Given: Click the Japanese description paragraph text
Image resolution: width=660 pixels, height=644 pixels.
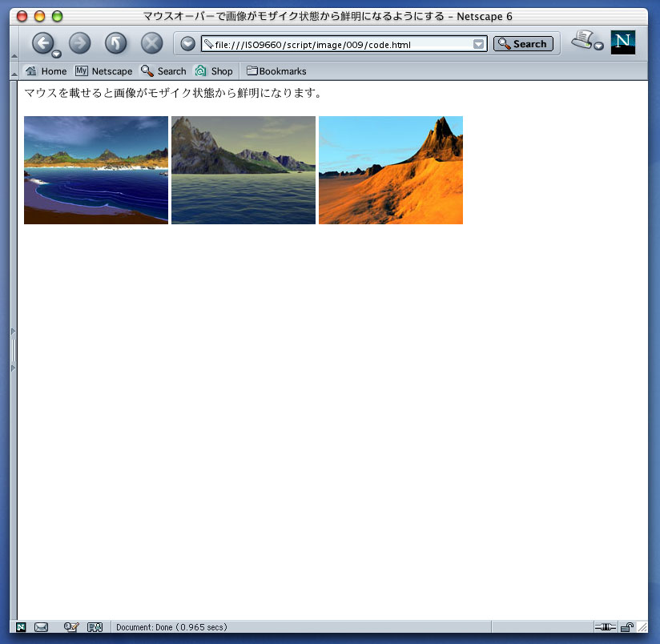Looking at the screenshot, I should click(x=173, y=93).
